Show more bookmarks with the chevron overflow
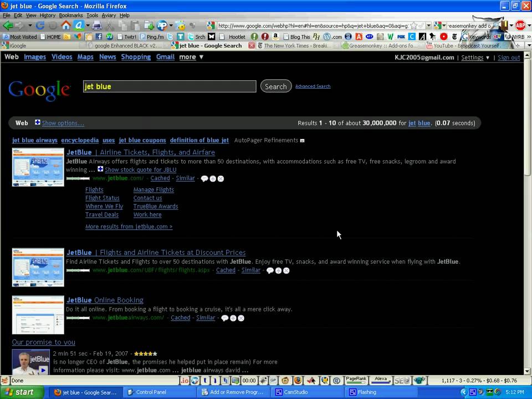This screenshot has width=532, height=399. (x=529, y=37)
